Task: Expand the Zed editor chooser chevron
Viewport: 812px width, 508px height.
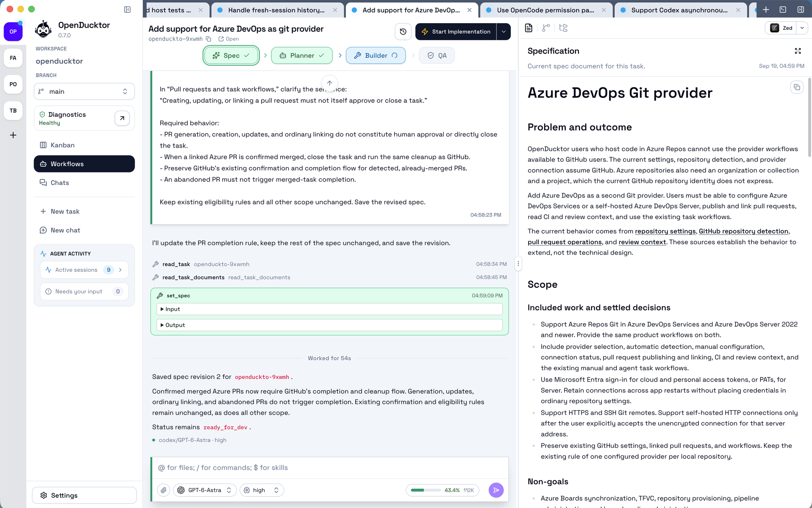Action: 802,28
